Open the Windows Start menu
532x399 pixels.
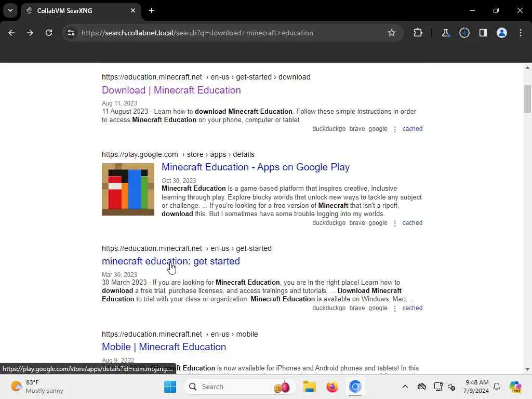click(170, 387)
